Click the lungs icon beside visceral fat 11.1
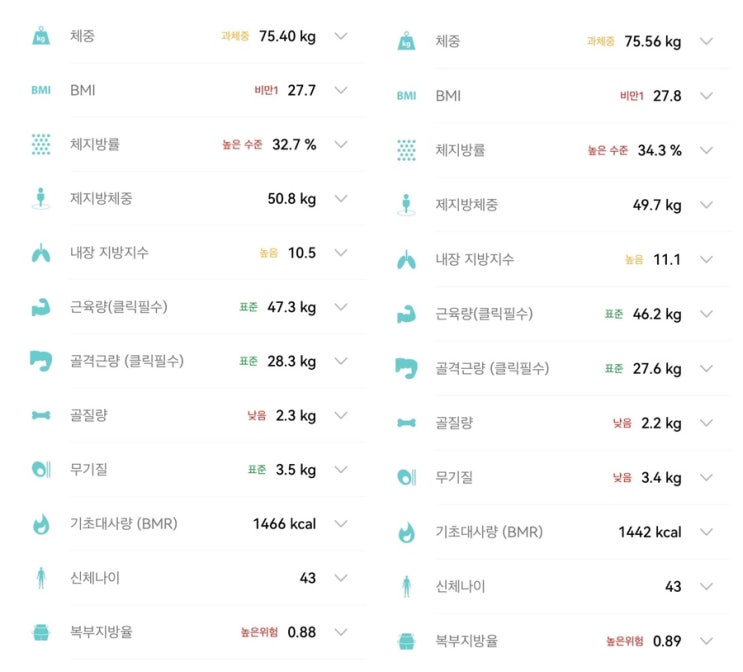 406,260
